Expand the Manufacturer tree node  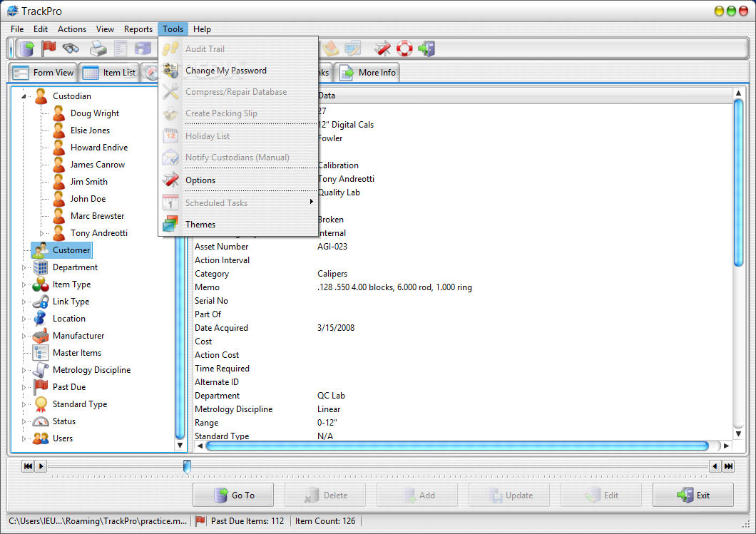tap(24, 336)
